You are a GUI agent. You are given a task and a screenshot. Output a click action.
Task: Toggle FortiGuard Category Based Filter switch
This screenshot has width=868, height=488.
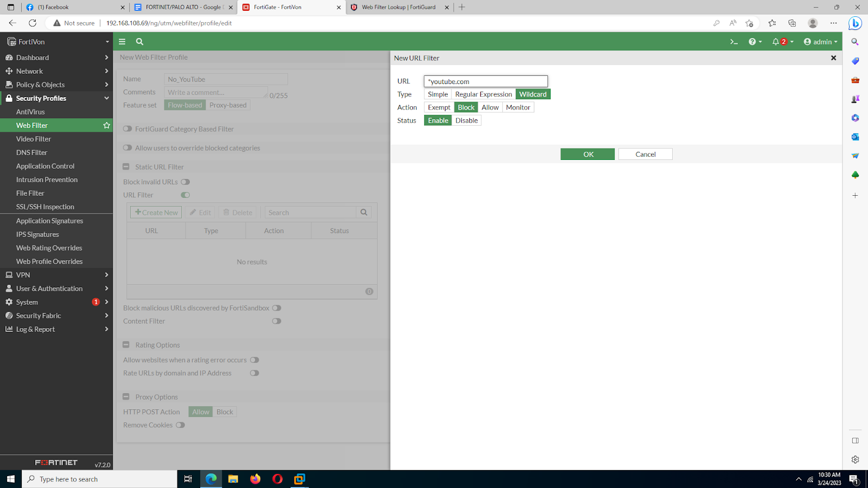[x=127, y=129]
